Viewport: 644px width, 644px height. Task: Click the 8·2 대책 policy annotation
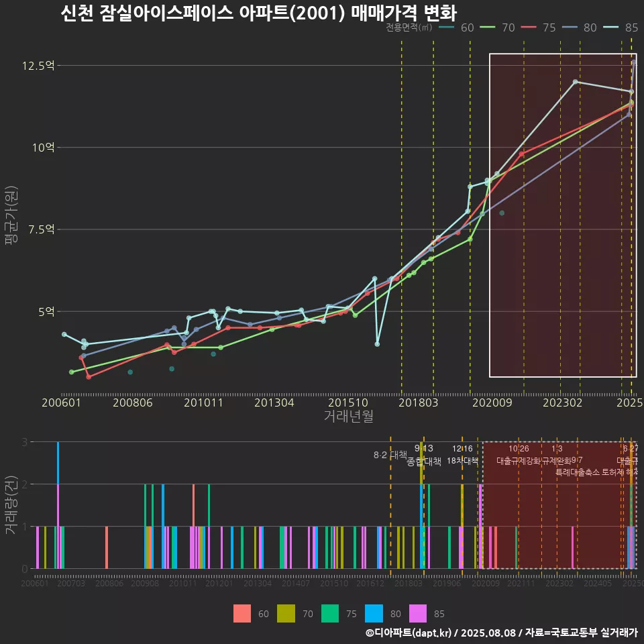point(390,455)
